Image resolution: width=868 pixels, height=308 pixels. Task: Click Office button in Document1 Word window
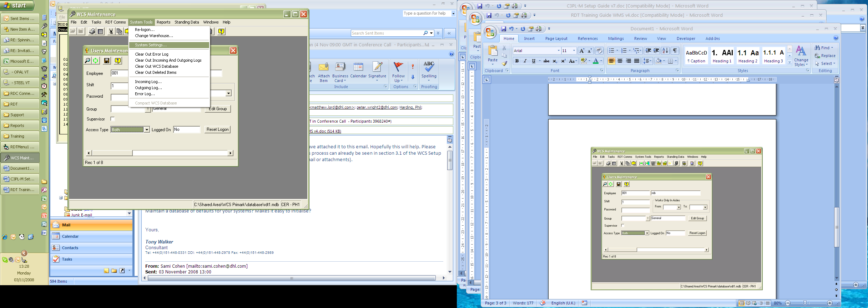tap(490, 33)
